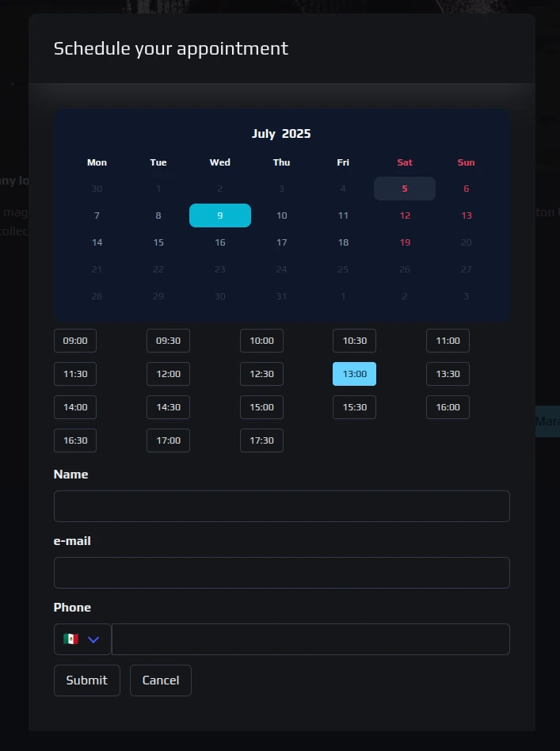Choose the 16:00 time slot
The height and width of the screenshot is (751, 560).
pos(448,407)
